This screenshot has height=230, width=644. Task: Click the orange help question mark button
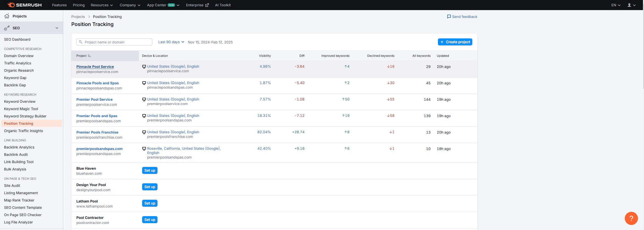pyautogui.click(x=631, y=218)
